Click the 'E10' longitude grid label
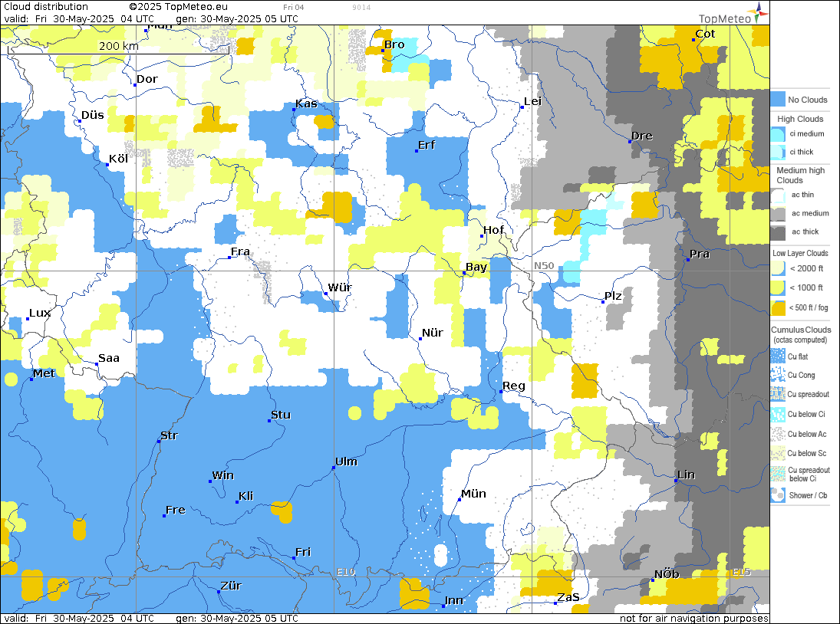Image resolution: width=840 pixels, height=624 pixels. click(346, 572)
